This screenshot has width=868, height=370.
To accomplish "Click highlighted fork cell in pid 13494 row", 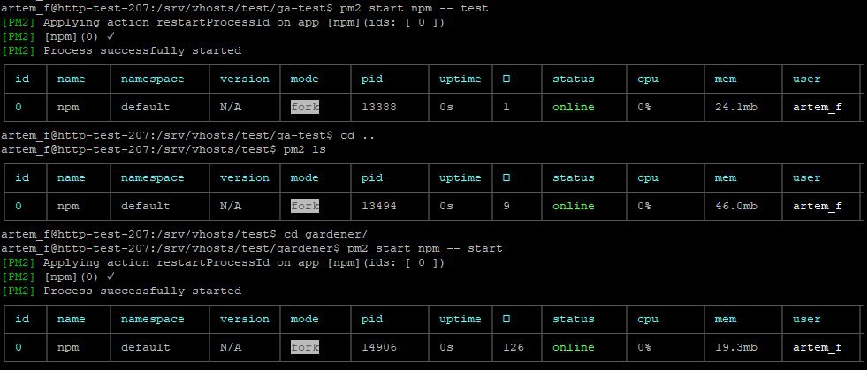I will pos(304,207).
